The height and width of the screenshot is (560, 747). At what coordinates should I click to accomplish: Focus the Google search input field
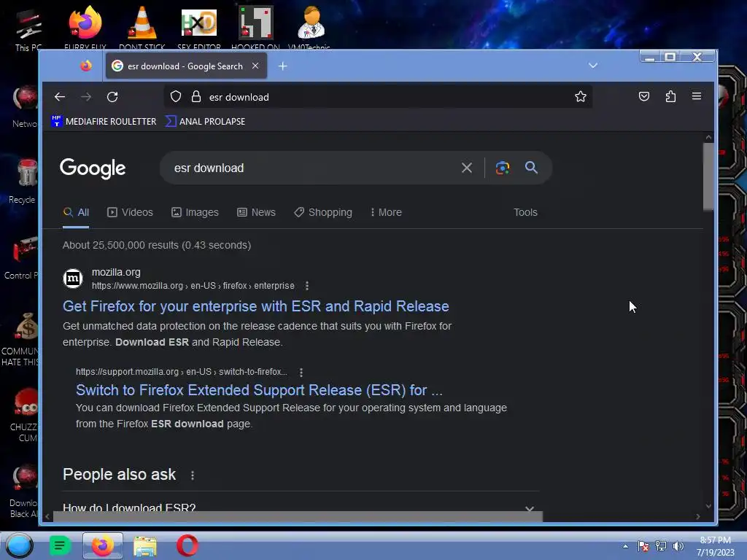click(x=312, y=168)
